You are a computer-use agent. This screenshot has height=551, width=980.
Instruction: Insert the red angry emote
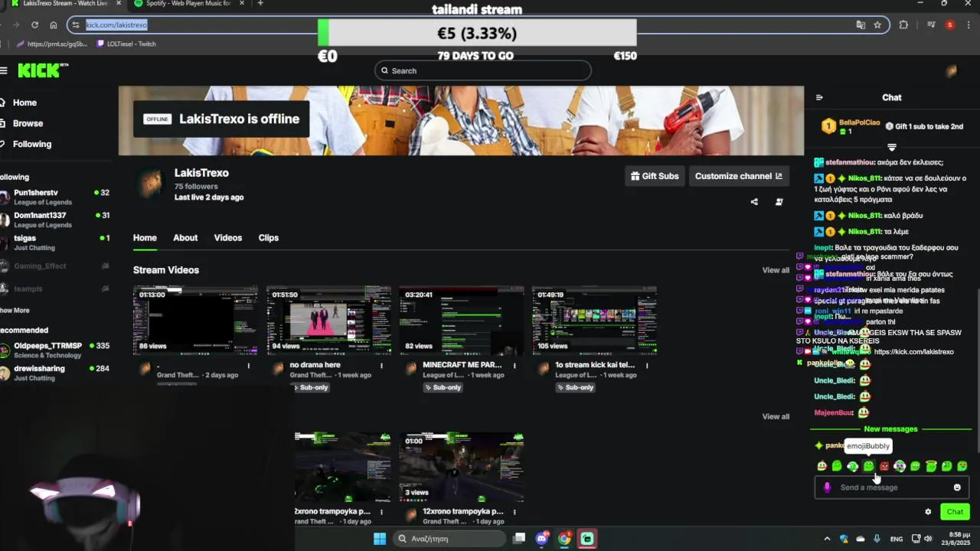click(884, 466)
